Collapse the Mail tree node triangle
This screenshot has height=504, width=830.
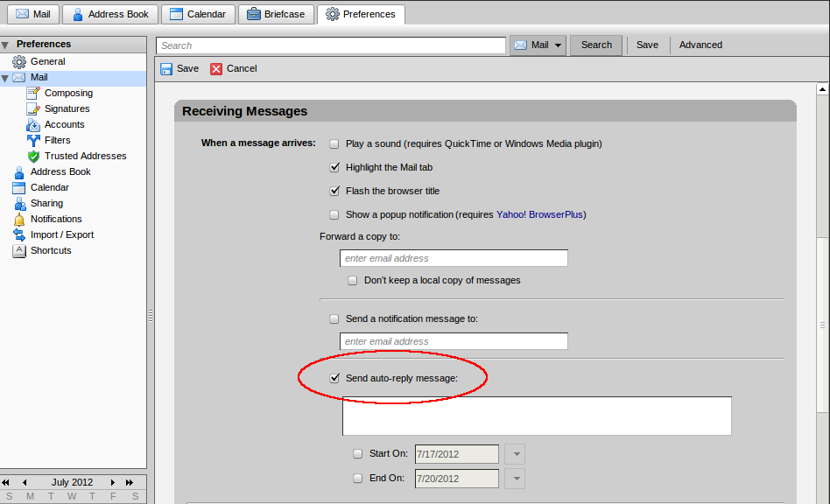[5, 78]
